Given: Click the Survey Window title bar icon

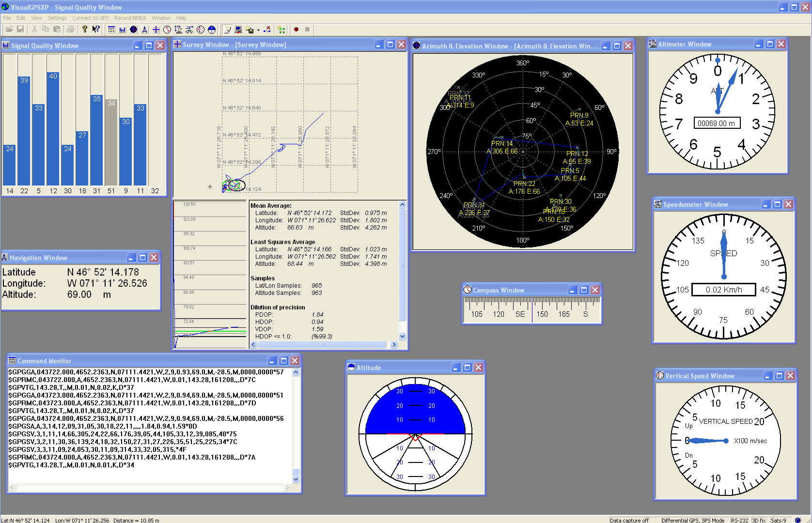Looking at the screenshot, I should tap(177, 45).
